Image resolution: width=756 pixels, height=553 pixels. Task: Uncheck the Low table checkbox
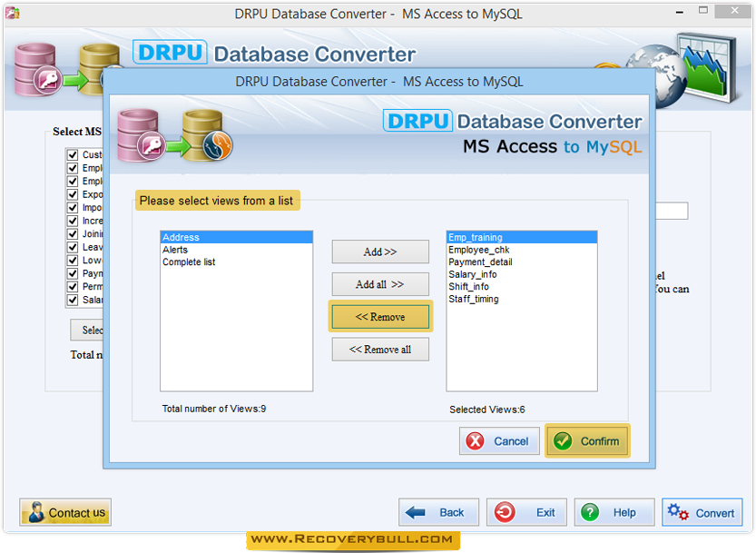[x=73, y=260]
